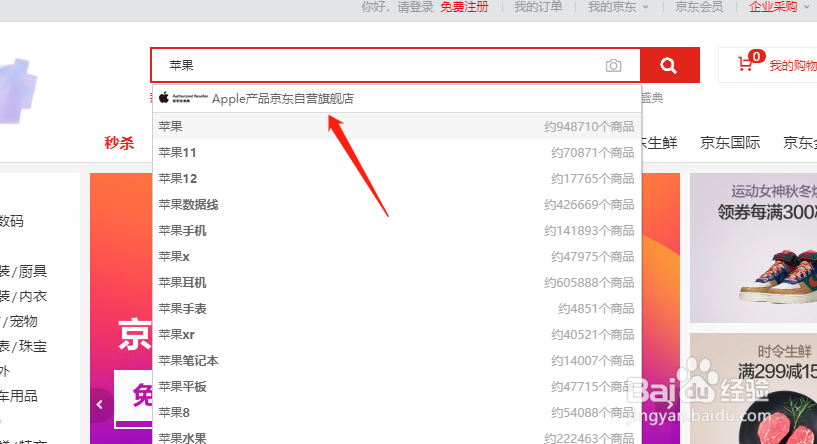Open 珠宝 category link in sidebar
Viewport: 817px width, 444px height.
(33, 346)
